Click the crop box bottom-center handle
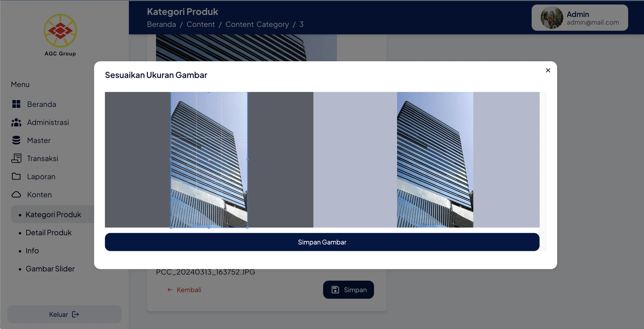The image size is (644, 329). coord(209,227)
